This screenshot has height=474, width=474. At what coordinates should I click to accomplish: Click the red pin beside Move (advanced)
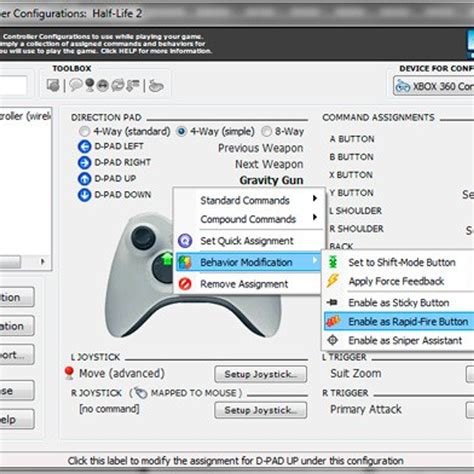click(69, 373)
